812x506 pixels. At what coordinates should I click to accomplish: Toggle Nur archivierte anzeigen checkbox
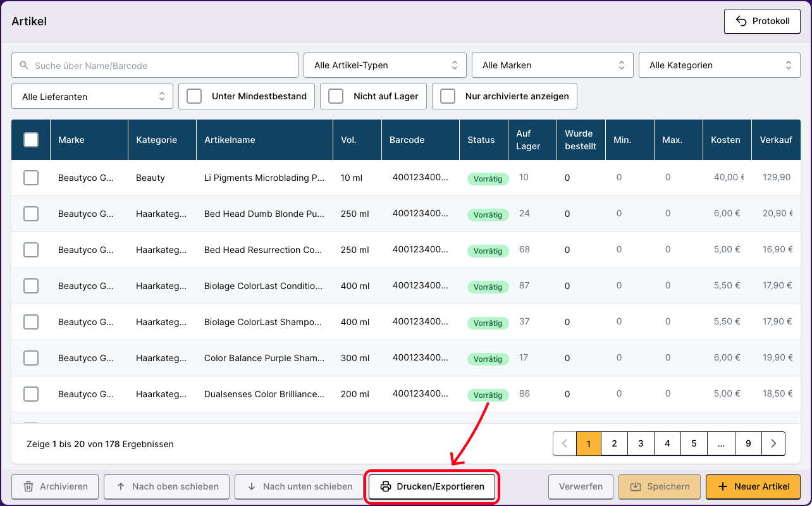448,96
